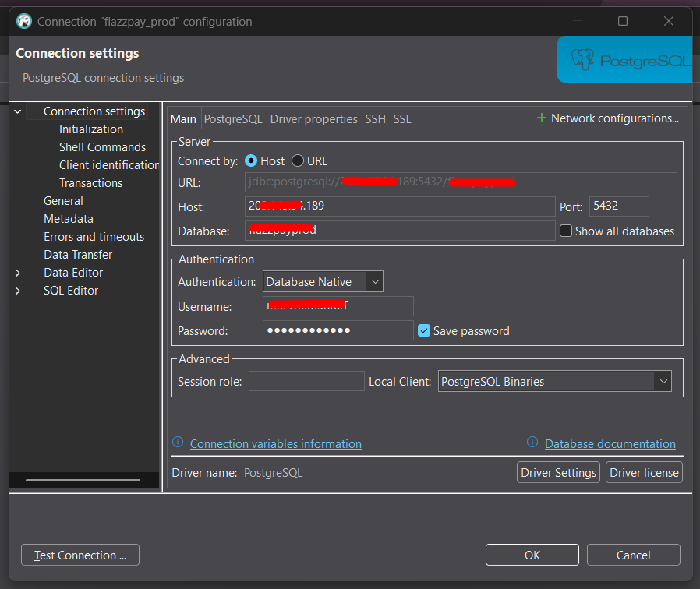Click info icon beside Database documentation

(x=532, y=443)
